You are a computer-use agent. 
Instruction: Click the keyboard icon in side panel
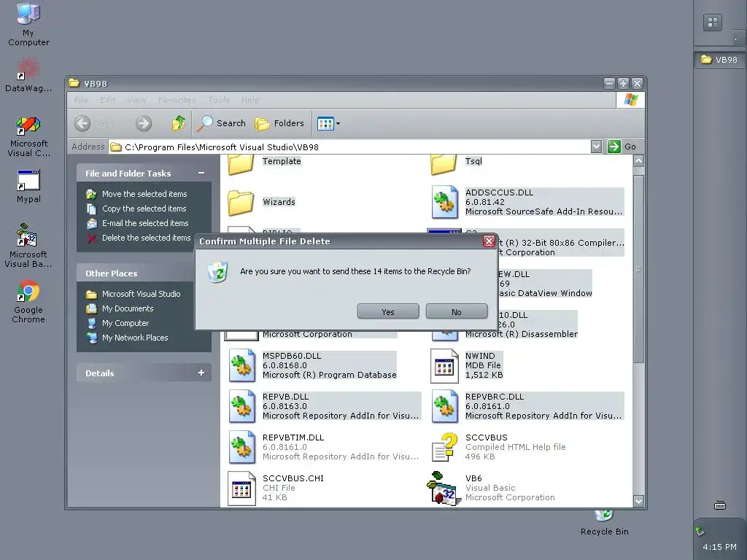click(x=720, y=505)
